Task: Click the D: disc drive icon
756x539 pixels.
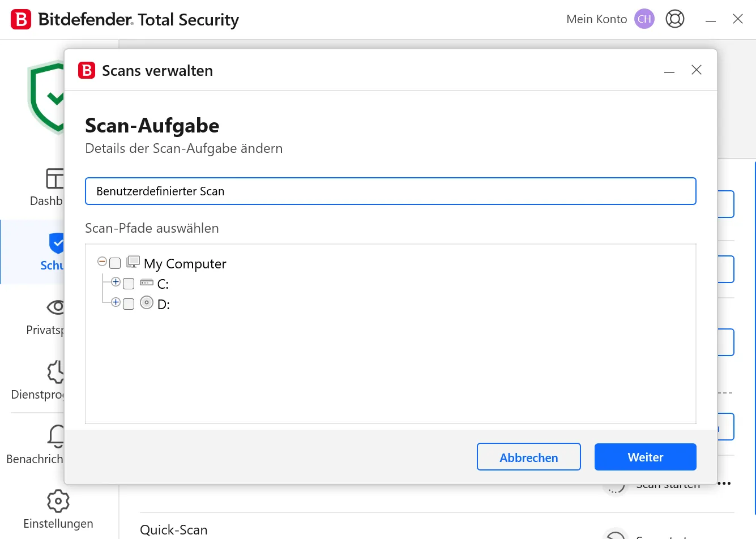Action: [x=147, y=303]
